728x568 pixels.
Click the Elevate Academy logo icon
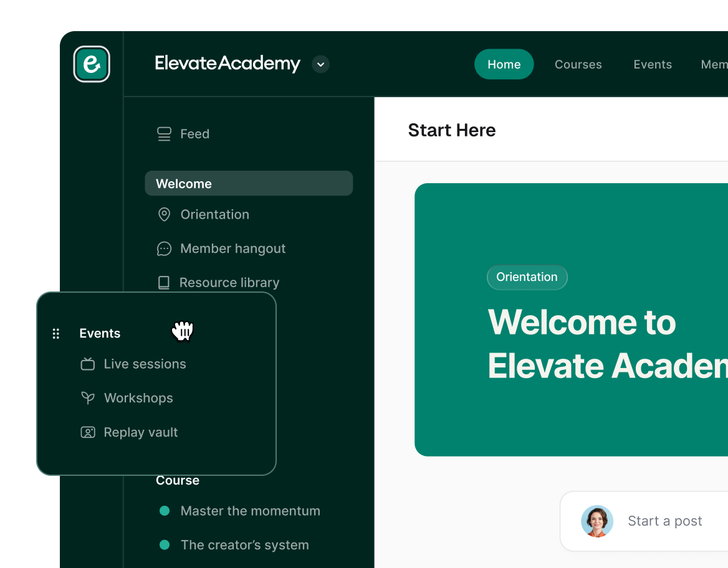click(92, 64)
